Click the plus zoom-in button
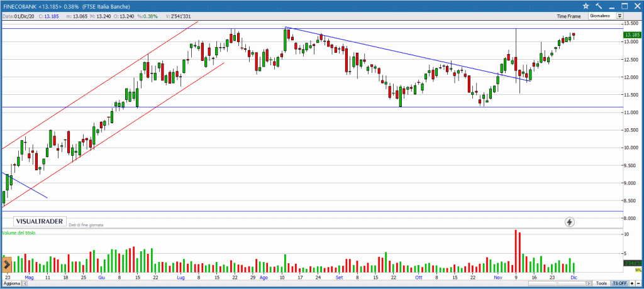Image resolution: width=644 pixels, height=289 pixels. coord(632,283)
